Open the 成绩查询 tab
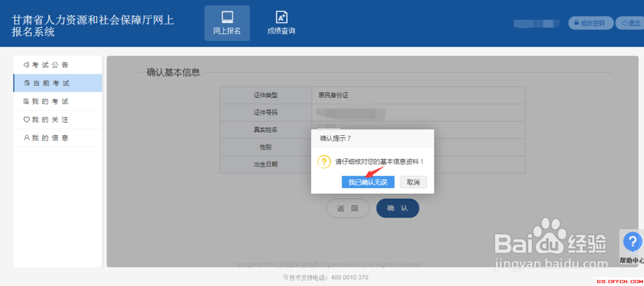Image resolution: width=644 pixels, height=286 pixels. [x=281, y=23]
